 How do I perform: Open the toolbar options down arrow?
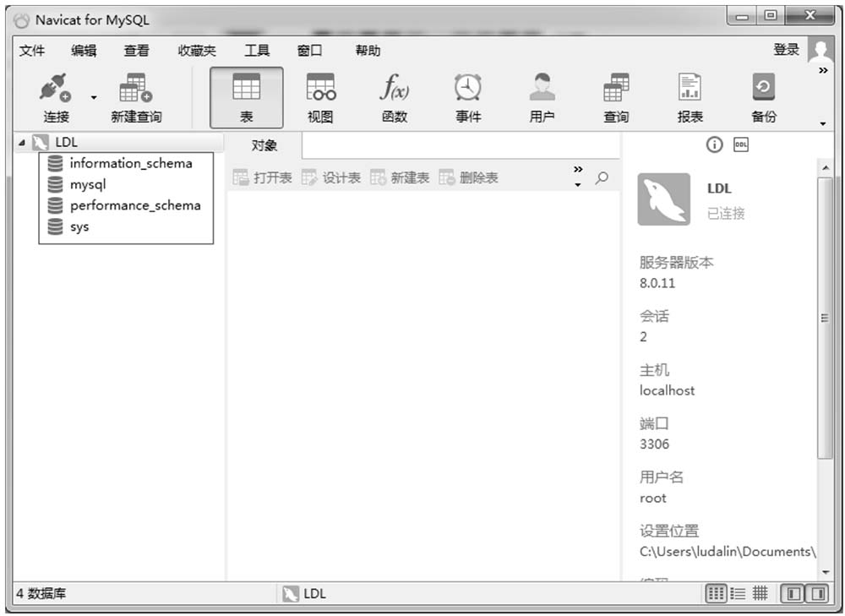[823, 124]
